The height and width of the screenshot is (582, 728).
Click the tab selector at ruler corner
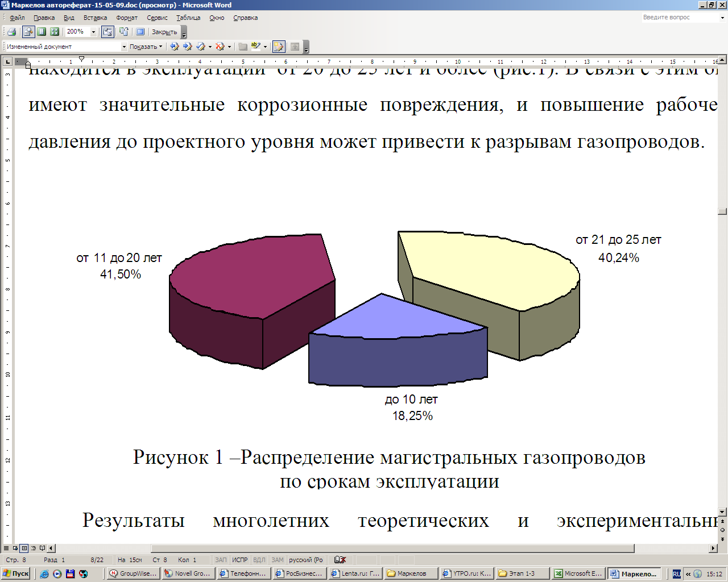7,61
